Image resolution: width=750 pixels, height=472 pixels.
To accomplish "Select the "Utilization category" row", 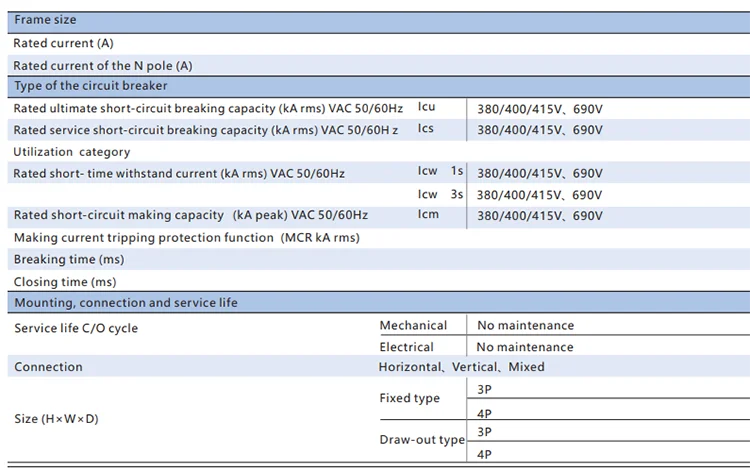I will [72, 152].
